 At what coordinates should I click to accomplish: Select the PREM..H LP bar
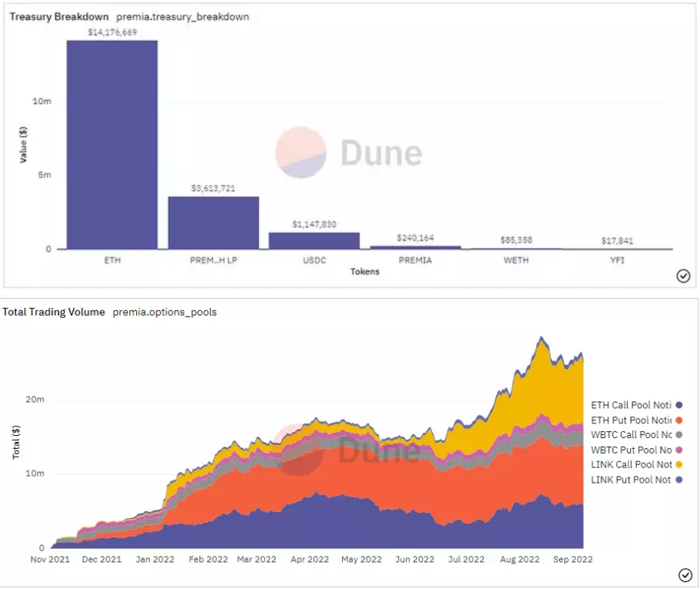[x=213, y=223]
